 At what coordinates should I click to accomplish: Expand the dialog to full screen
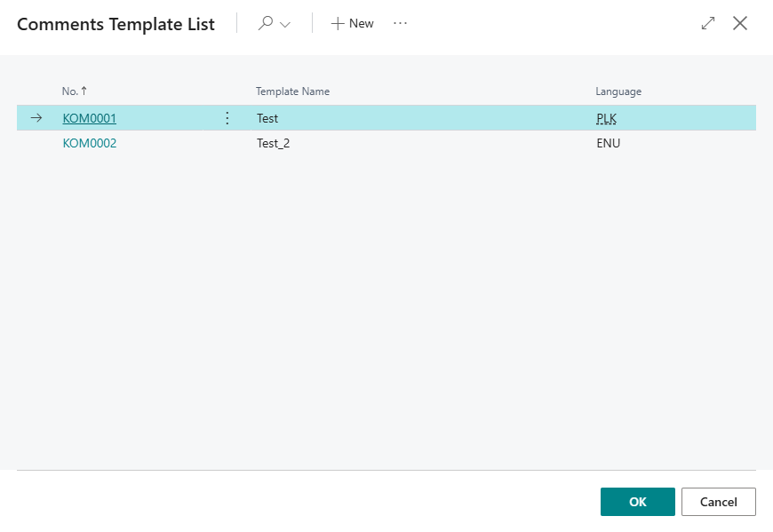coord(708,24)
